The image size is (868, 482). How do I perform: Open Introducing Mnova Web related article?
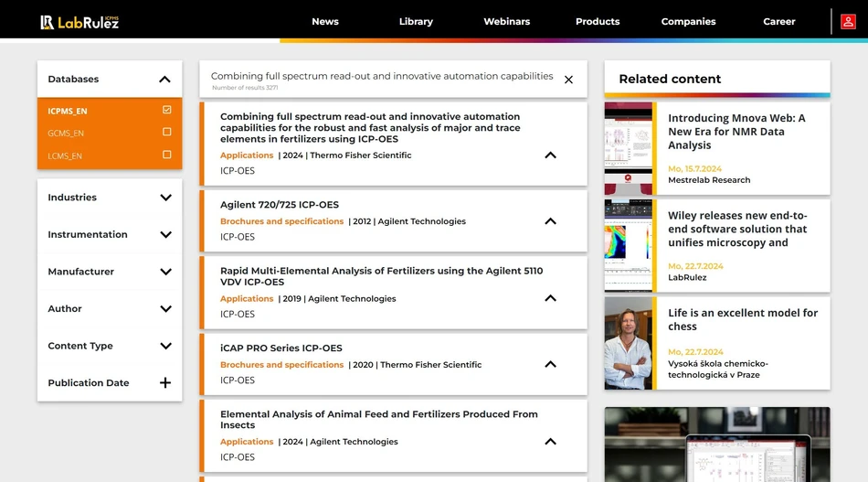(x=736, y=132)
